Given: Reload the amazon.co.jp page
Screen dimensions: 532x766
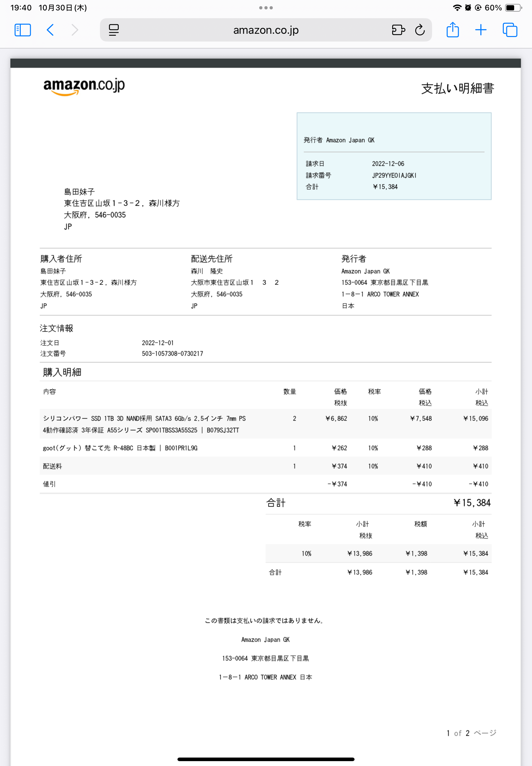Looking at the screenshot, I should click(420, 30).
